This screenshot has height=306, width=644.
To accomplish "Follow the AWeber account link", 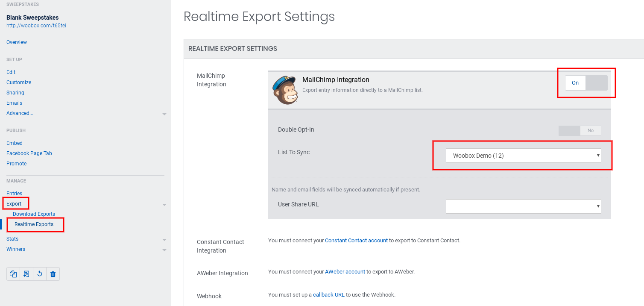I will click(x=345, y=271).
